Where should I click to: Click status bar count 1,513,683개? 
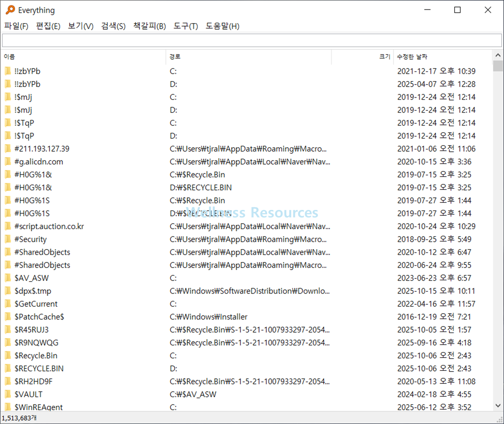click(19, 418)
